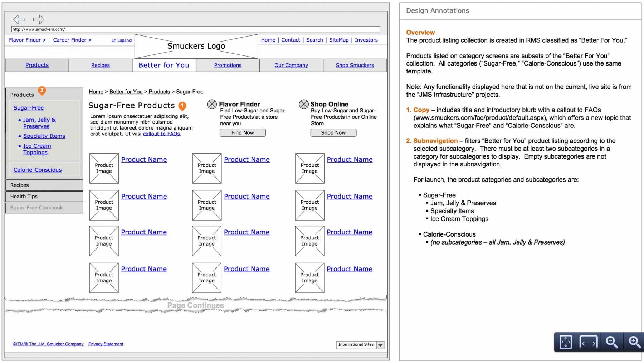The width and height of the screenshot is (644, 363).
Task: Click the En Espanol link
Action: pos(122,40)
